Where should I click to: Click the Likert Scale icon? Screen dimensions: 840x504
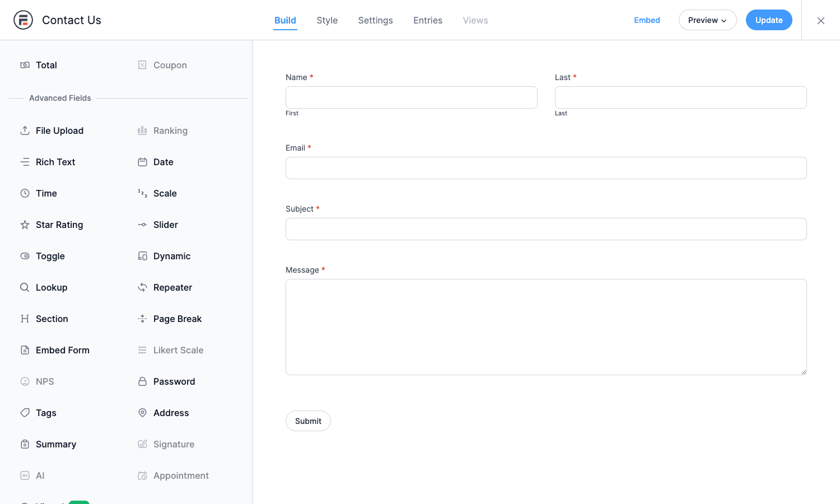[x=142, y=350]
